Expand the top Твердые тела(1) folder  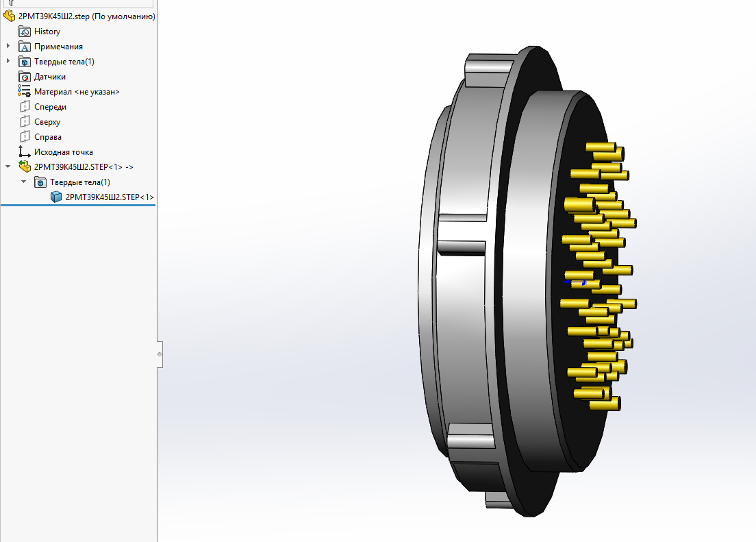click(x=8, y=62)
